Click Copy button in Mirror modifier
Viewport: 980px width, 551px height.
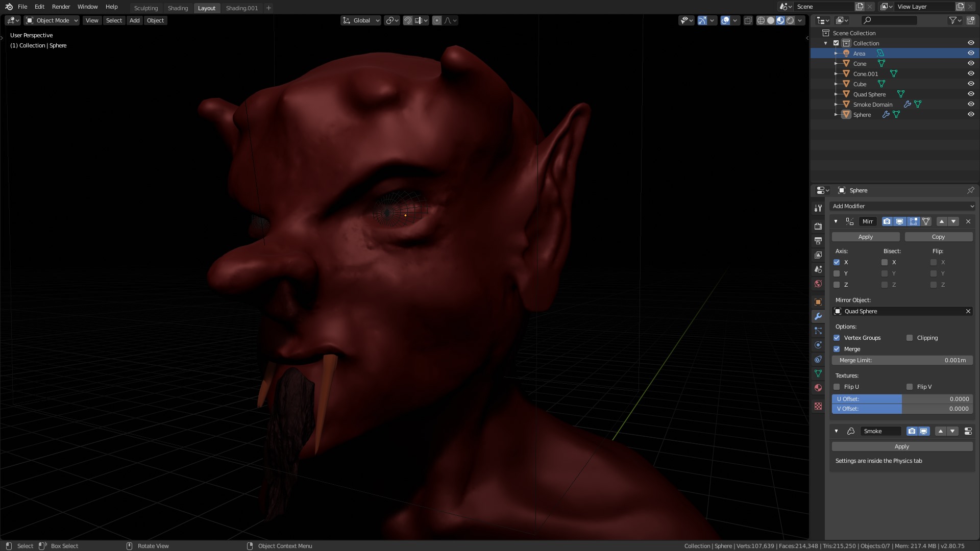point(938,237)
